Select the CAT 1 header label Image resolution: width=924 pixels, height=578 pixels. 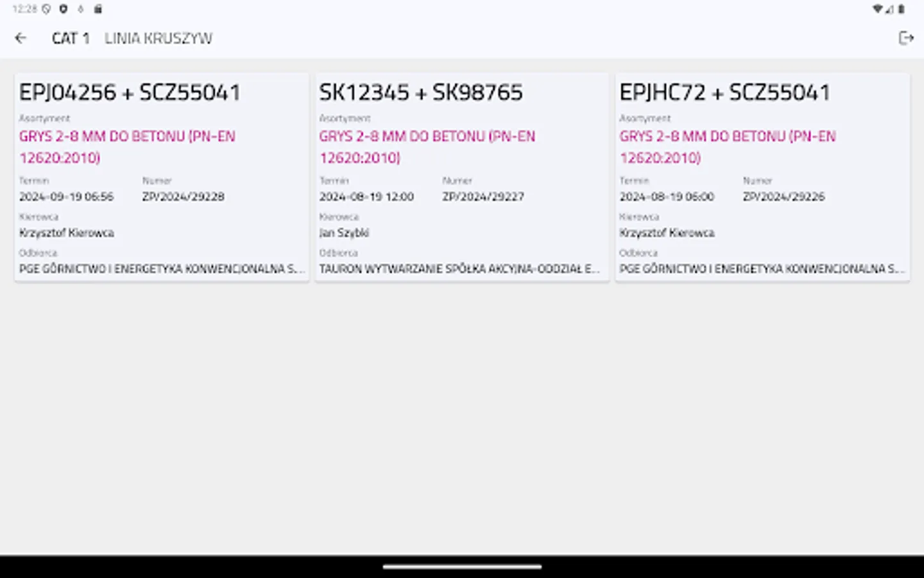[70, 38]
